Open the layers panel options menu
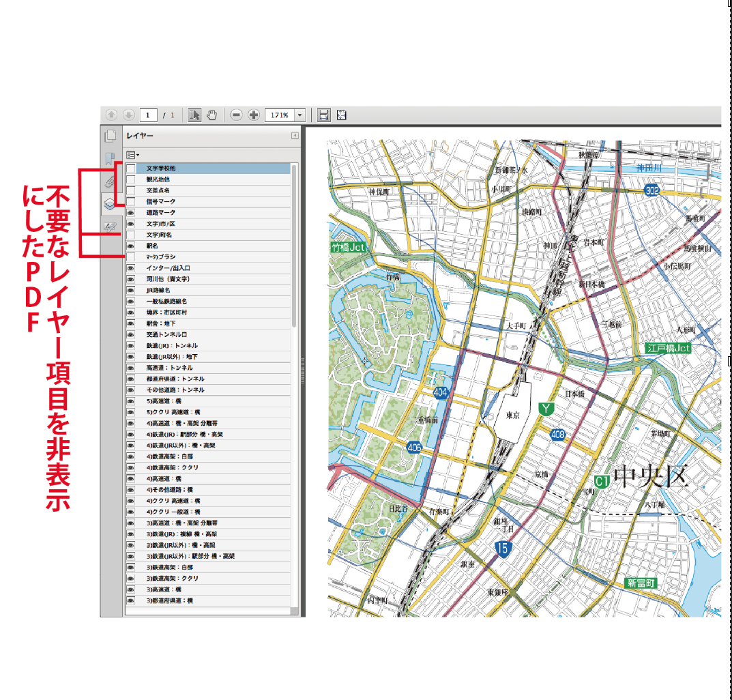 click(x=132, y=155)
